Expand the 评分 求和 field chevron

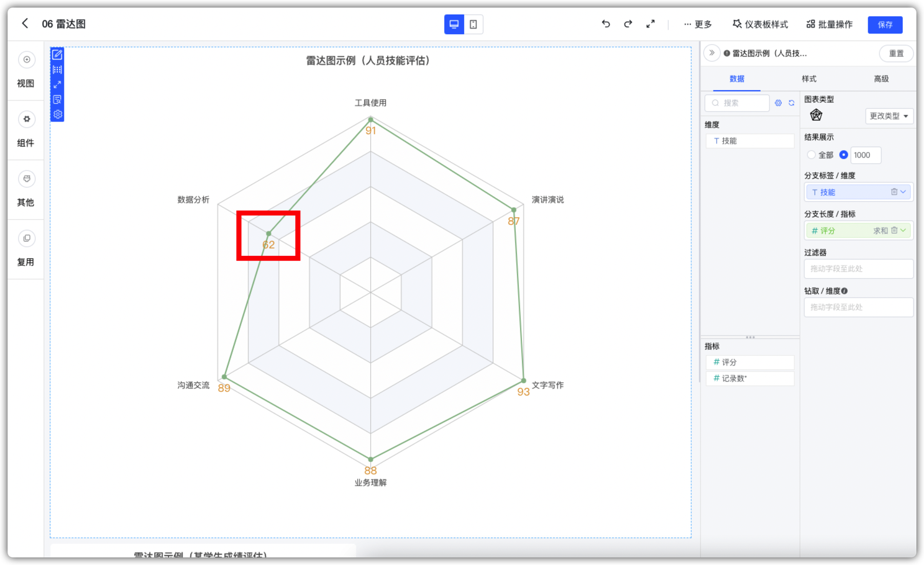click(x=903, y=230)
